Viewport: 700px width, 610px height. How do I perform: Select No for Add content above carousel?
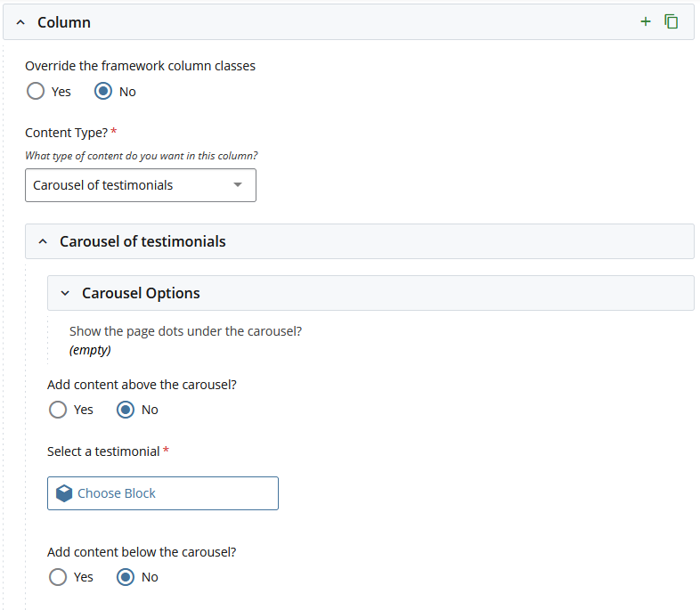(x=126, y=410)
